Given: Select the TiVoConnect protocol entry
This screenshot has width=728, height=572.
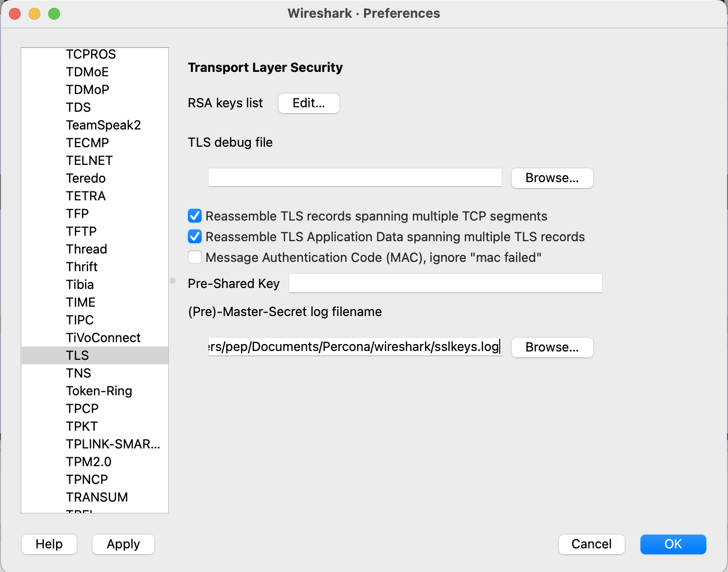Looking at the screenshot, I should 103,337.
